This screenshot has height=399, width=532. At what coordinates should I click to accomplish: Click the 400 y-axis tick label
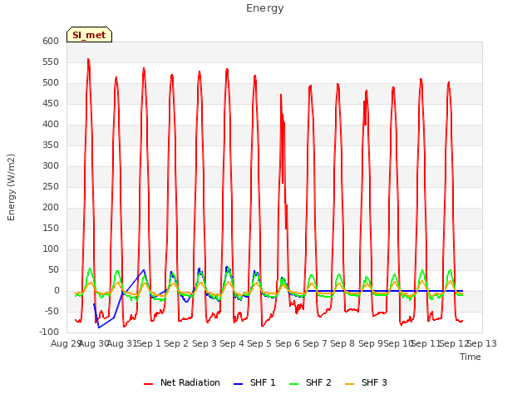point(51,125)
